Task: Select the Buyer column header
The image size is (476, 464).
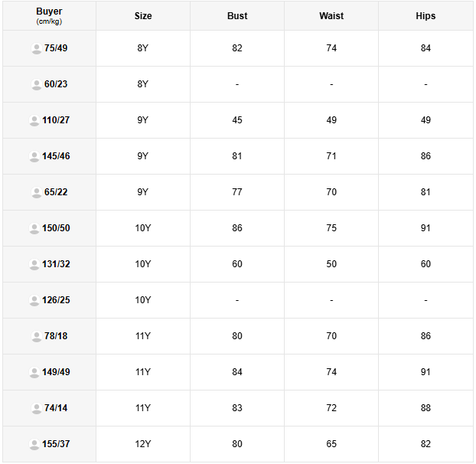Action: coord(49,15)
